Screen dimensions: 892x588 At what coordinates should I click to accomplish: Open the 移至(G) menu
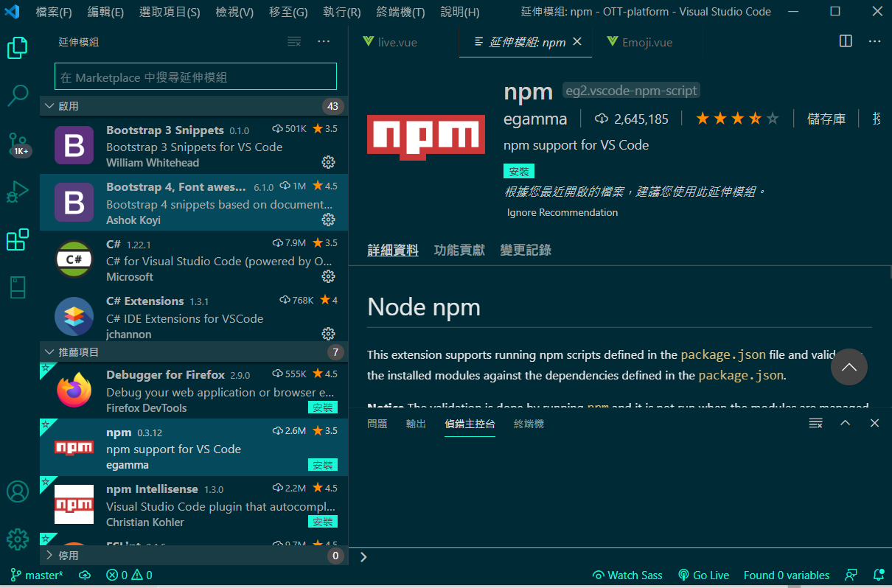pos(288,12)
